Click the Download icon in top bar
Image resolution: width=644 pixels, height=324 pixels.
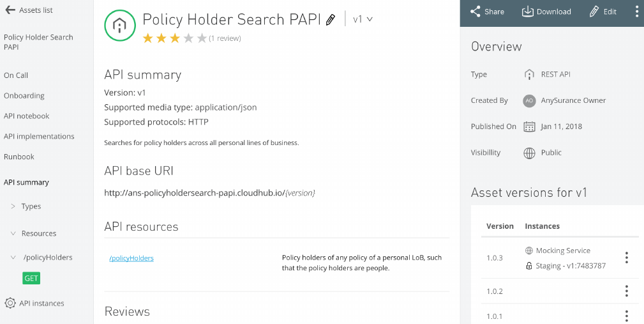tap(528, 12)
